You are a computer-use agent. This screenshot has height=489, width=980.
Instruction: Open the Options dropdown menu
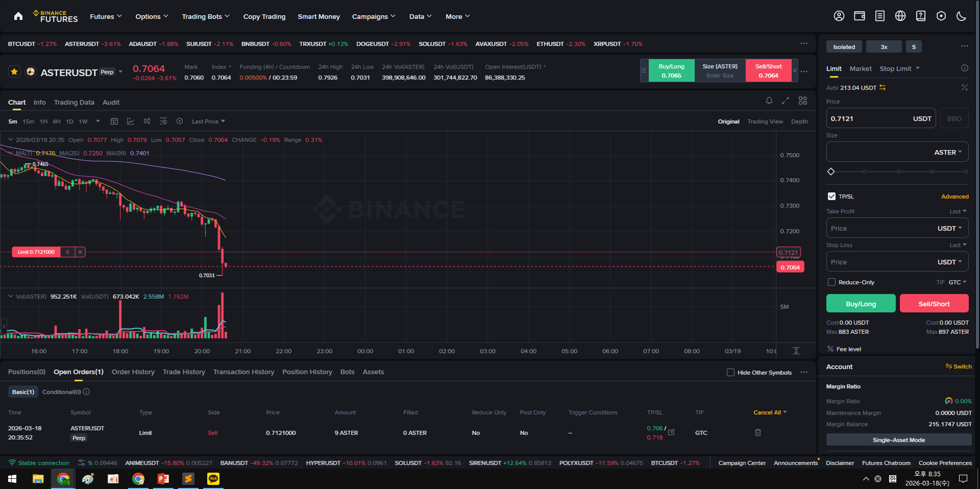[152, 16]
